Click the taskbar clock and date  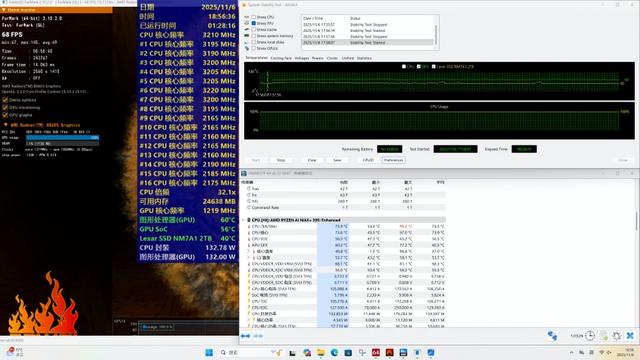[625, 352]
